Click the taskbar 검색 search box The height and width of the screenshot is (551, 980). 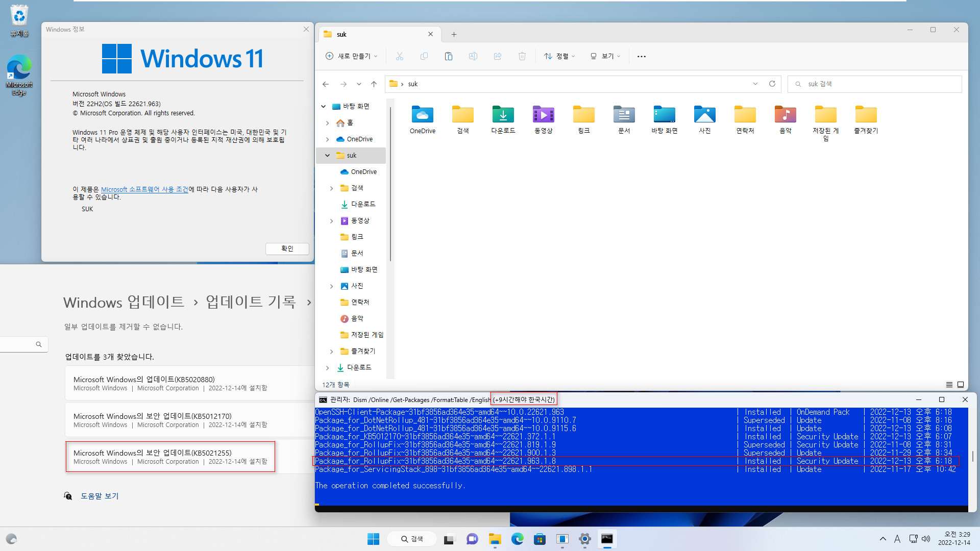click(x=411, y=539)
